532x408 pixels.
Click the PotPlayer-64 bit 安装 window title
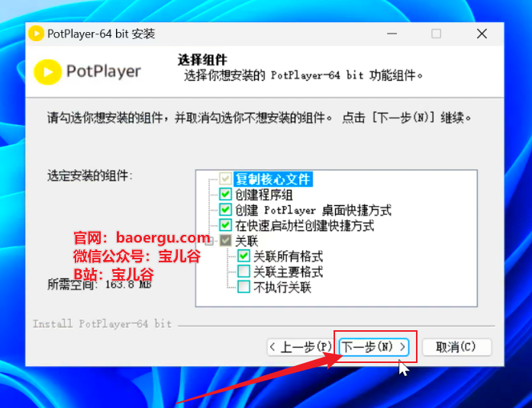pos(101,34)
